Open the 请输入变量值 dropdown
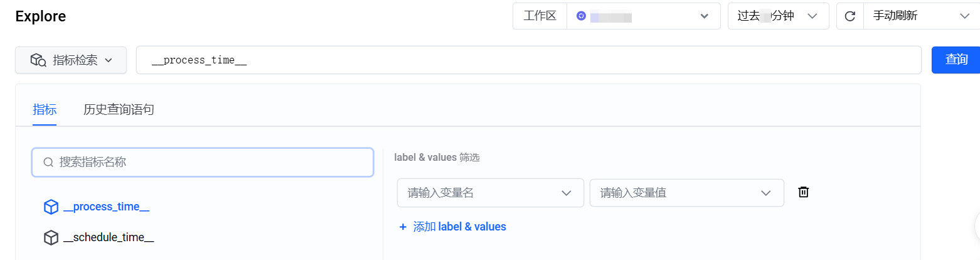 point(686,193)
